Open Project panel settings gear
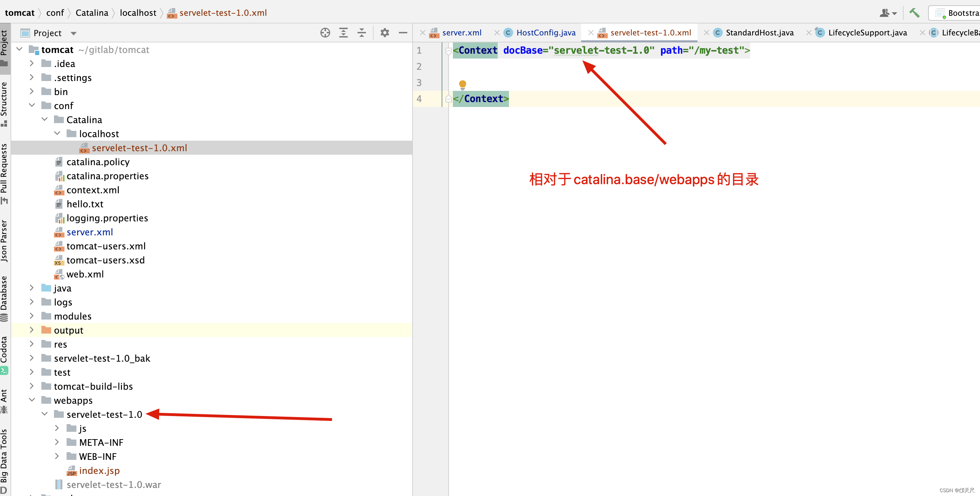This screenshot has width=980, height=496. click(384, 33)
